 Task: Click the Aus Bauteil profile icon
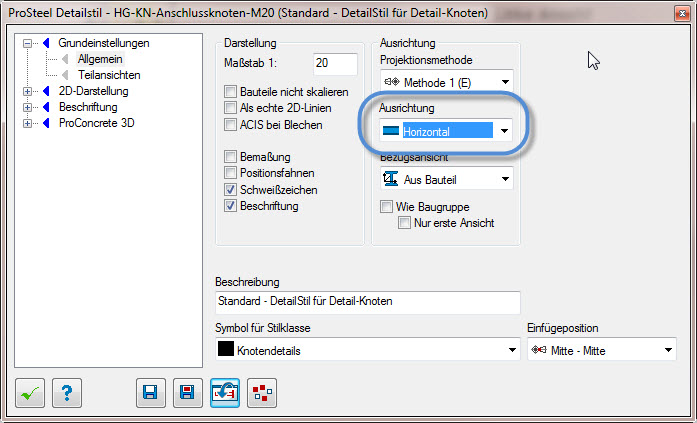pos(390,179)
